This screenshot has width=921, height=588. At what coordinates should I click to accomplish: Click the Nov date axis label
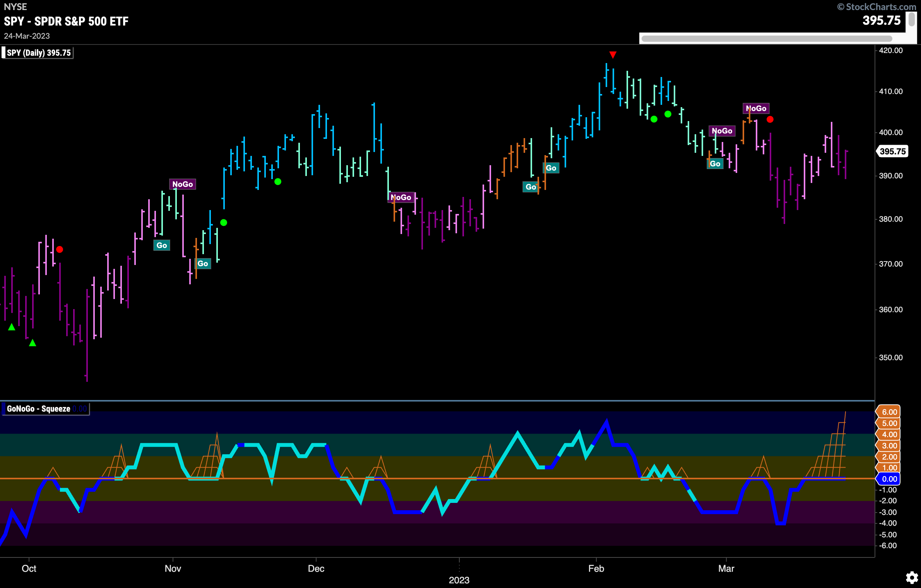173,569
